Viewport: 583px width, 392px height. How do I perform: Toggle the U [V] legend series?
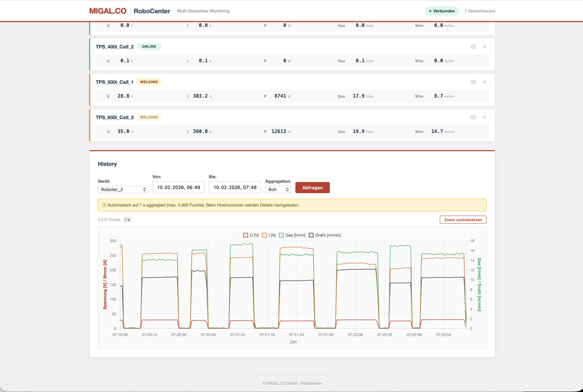click(251, 235)
